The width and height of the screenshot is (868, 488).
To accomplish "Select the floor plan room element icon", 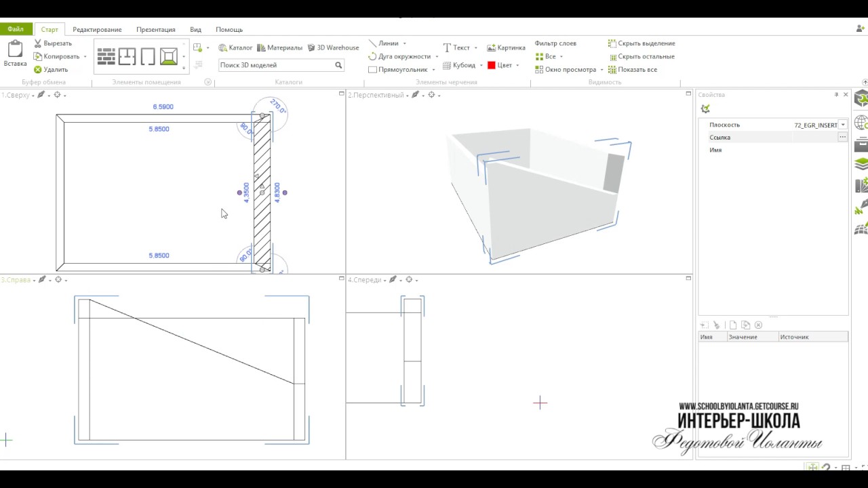I will click(x=127, y=56).
